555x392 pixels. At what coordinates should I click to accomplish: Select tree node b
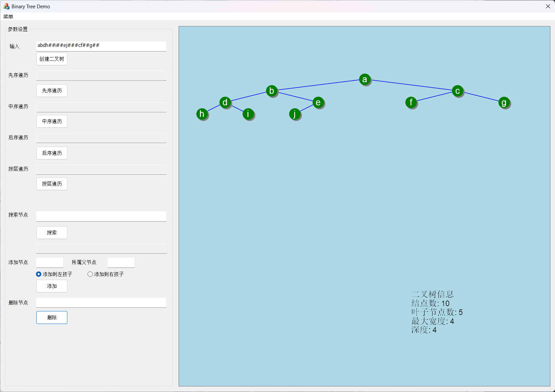pyautogui.click(x=272, y=90)
